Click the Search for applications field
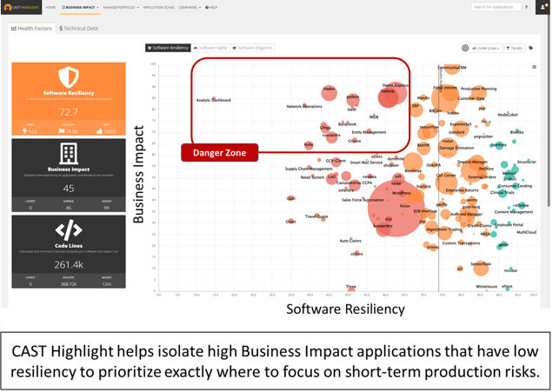553x392 pixels. 496,7
